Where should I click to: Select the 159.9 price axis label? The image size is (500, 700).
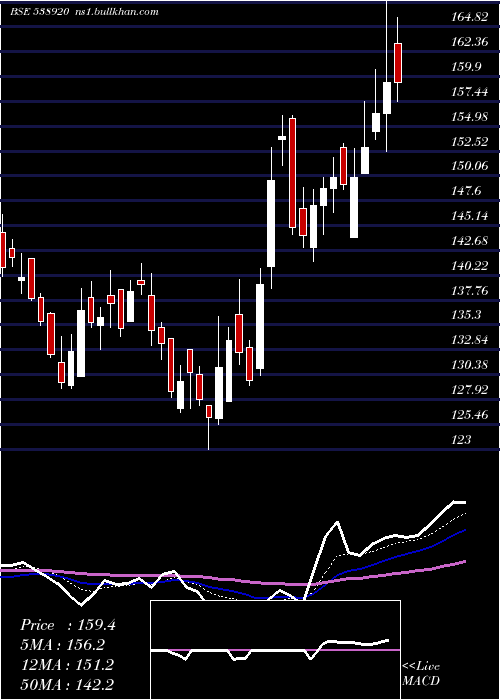tap(465, 67)
